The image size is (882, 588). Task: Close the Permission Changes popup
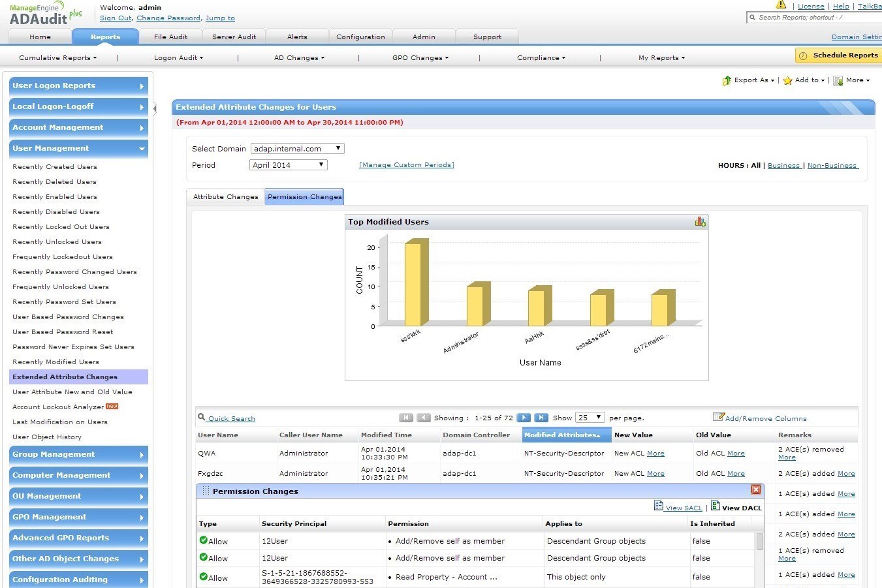coord(755,489)
